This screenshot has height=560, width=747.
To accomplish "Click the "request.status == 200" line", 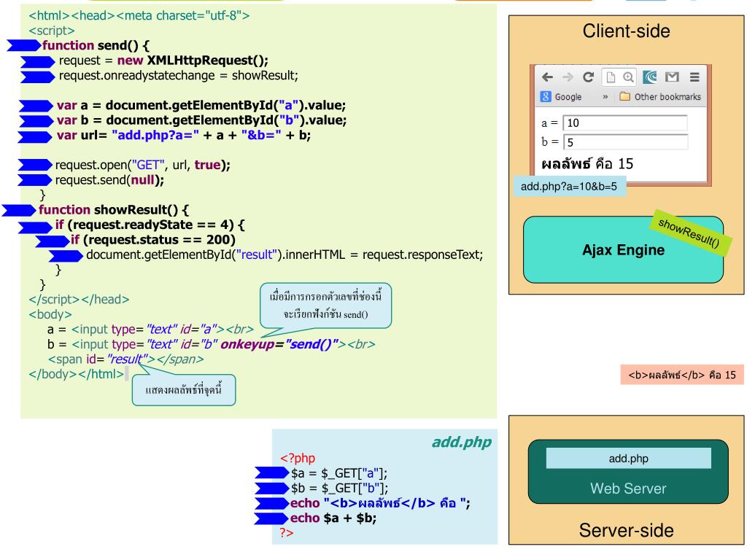I will (x=153, y=239).
